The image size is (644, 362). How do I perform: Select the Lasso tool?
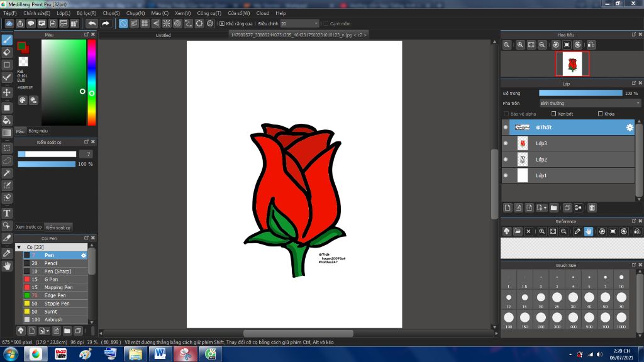point(7,160)
